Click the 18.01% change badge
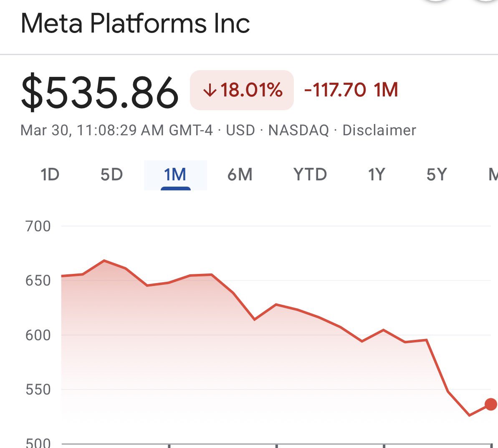 coord(242,90)
